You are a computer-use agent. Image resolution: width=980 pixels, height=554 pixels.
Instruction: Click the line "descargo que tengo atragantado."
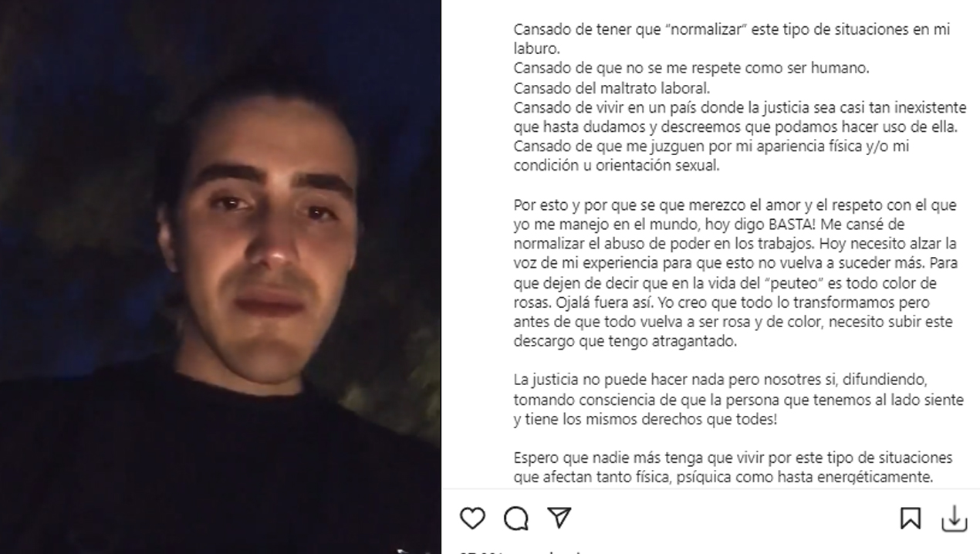tap(625, 340)
